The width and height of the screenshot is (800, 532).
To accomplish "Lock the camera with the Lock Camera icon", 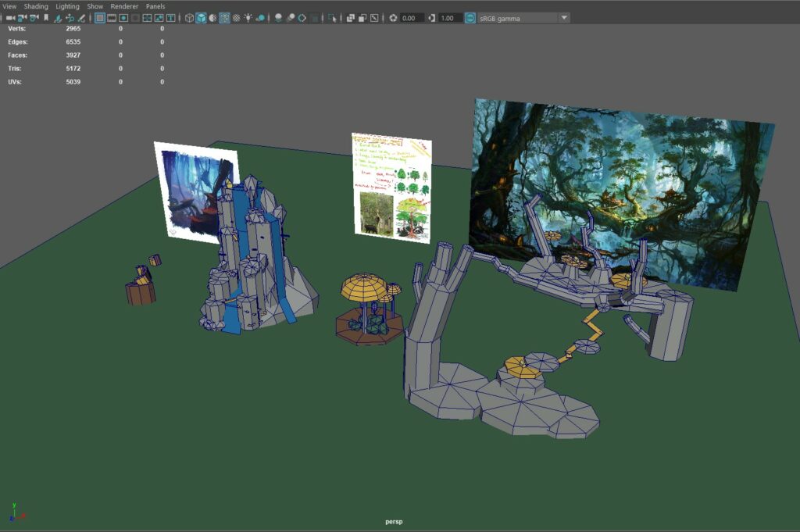I will (22, 18).
